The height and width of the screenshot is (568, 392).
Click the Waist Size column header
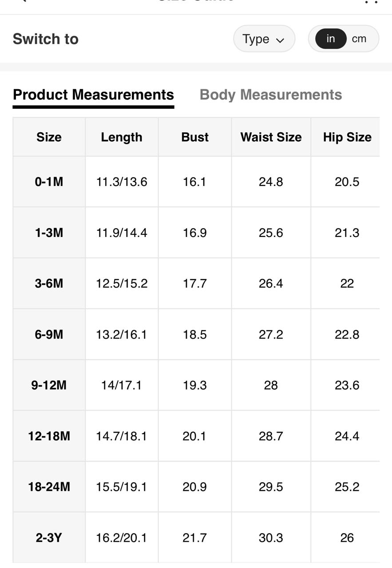pyautogui.click(x=271, y=137)
